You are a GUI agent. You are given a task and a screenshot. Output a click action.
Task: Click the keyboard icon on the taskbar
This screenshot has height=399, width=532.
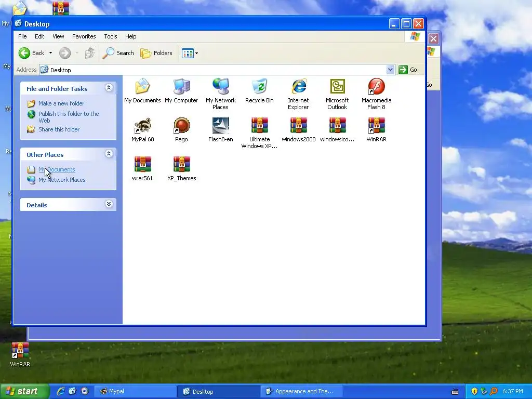tap(455, 392)
